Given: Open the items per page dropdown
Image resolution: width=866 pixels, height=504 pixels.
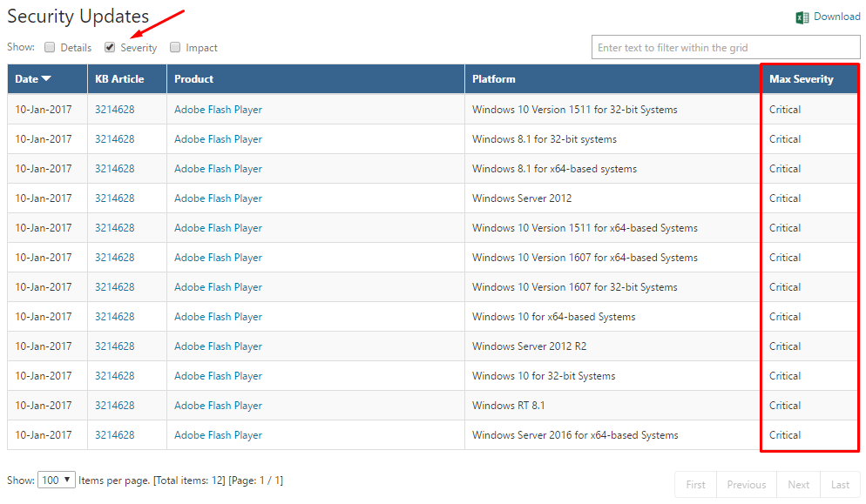Looking at the screenshot, I should coord(57,480).
